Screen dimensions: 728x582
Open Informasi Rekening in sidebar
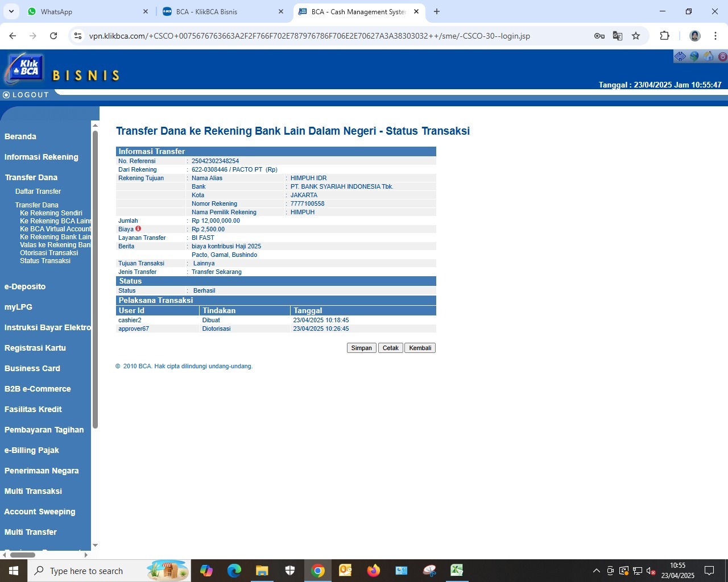coord(42,157)
